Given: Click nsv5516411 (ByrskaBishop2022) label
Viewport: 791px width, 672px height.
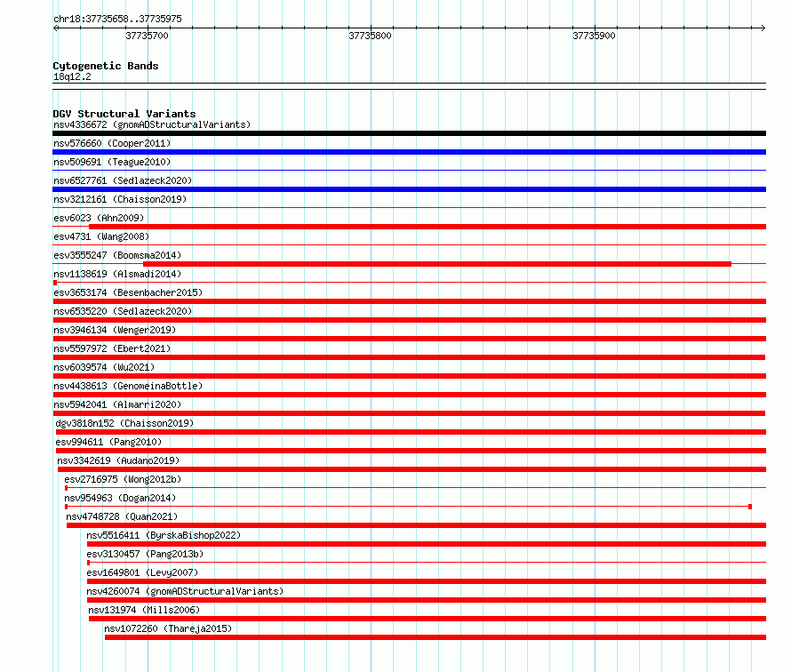Looking at the screenshot, I should point(164,535).
